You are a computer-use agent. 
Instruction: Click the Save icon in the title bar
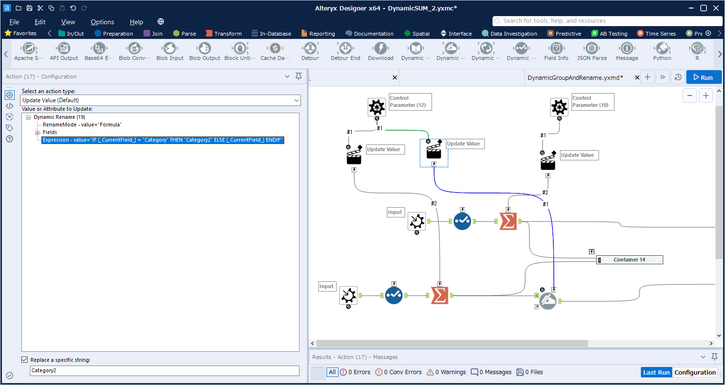tap(29, 8)
